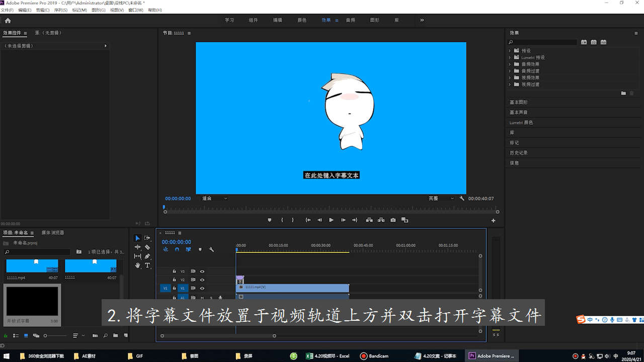Select the Razor tool
The height and width of the screenshot is (362, 644).
[147, 247]
